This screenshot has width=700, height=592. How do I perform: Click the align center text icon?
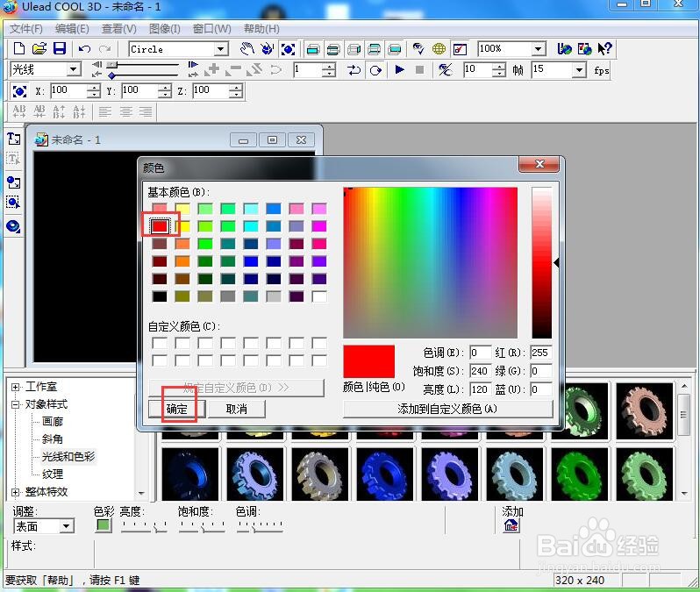(126, 111)
